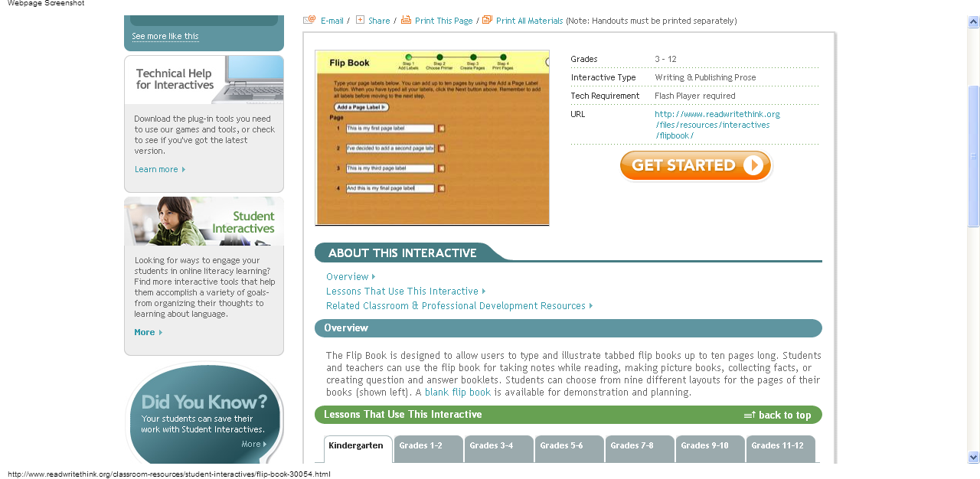Click the Technical Help for Interactives banner

tap(204, 80)
